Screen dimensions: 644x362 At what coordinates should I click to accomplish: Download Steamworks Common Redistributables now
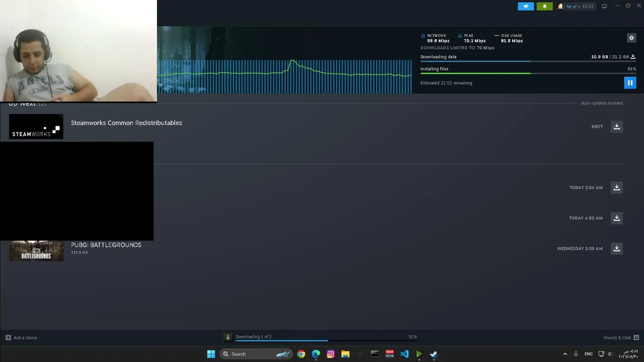[x=617, y=127]
